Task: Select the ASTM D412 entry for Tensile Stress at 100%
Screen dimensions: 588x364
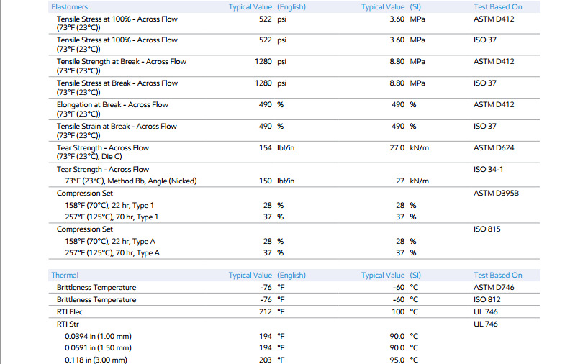Action: 494,19
